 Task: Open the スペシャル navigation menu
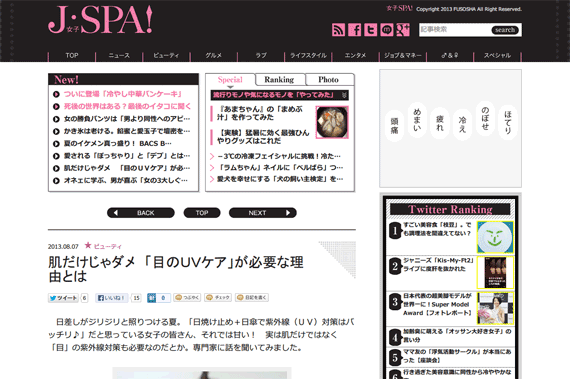pyautogui.click(x=497, y=56)
